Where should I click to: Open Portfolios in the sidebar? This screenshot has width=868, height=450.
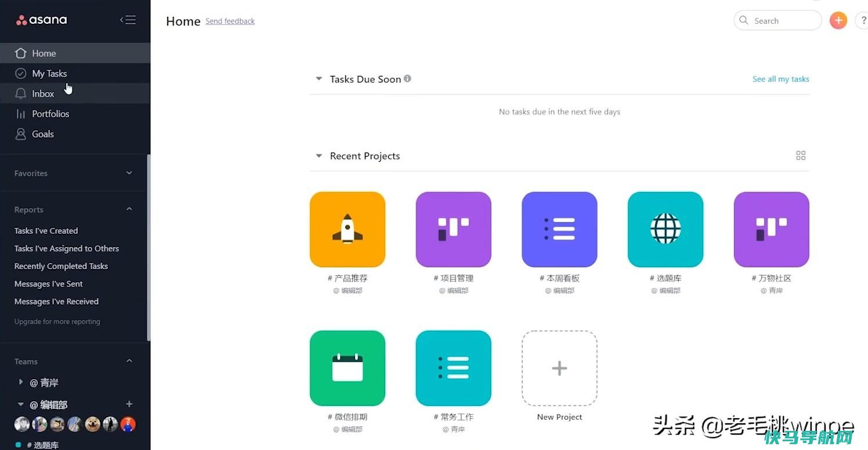[x=75, y=114]
